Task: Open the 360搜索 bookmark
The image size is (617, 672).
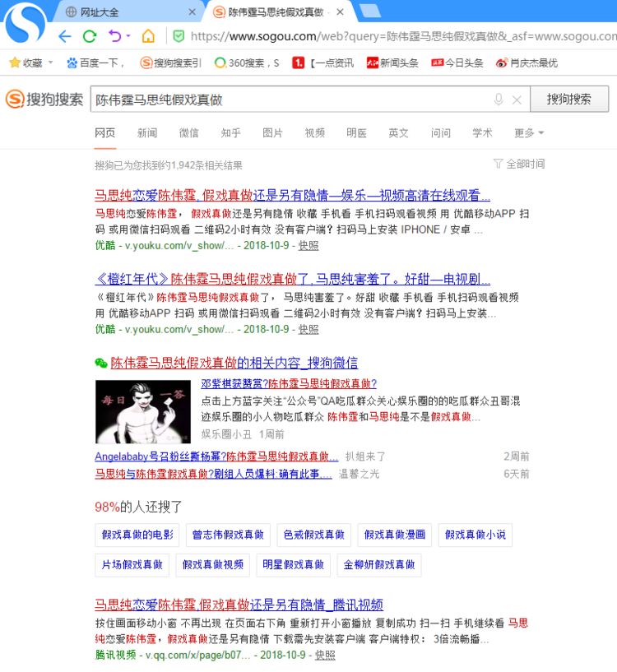Action: pyautogui.click(x=247, y=63)
